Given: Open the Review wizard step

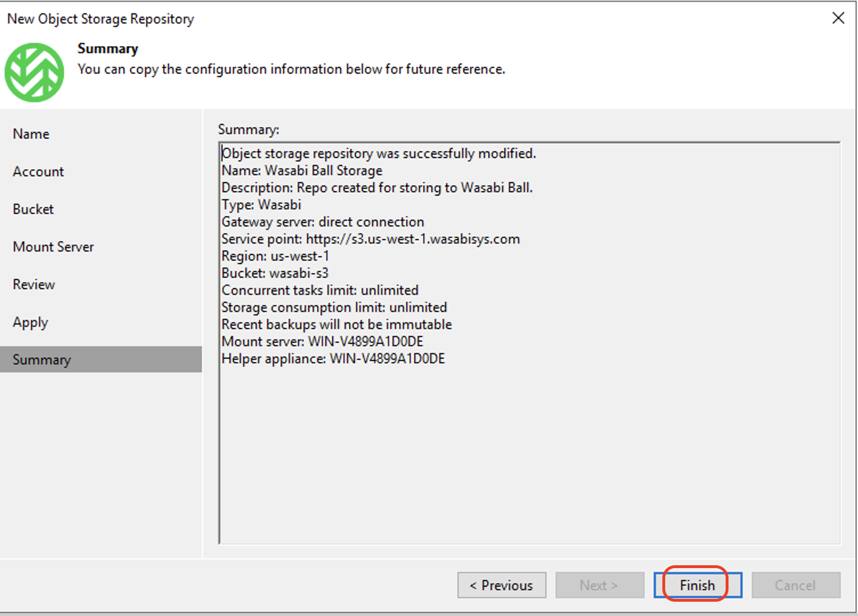Looking at the screenshot, I should tap(34, 285).
